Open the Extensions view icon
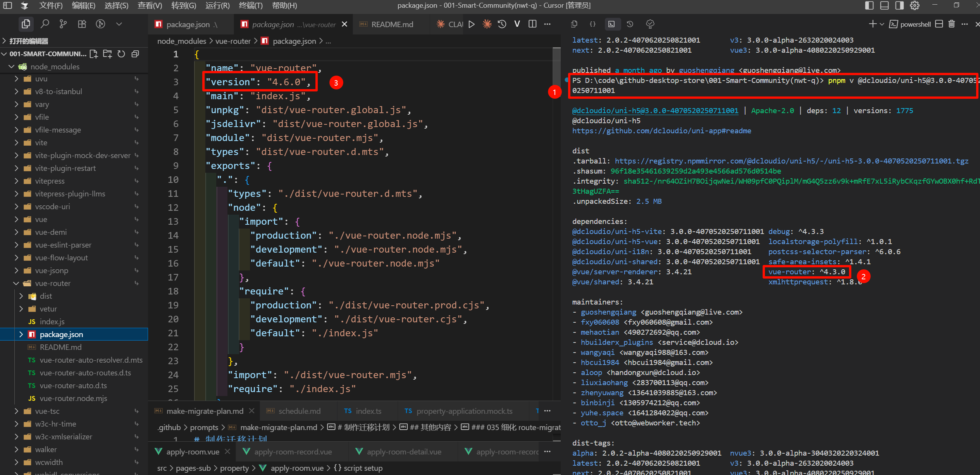Screen dimensions: 980x475 (x=82, y=24)
